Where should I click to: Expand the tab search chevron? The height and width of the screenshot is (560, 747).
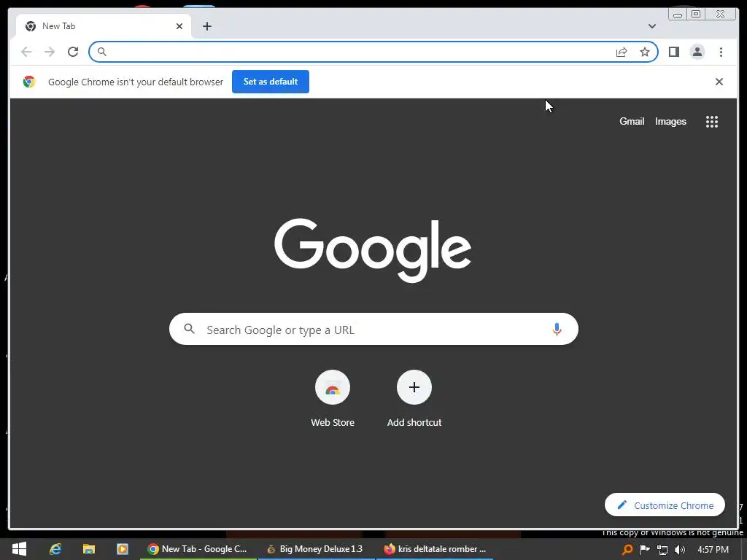(x=651, y=26)
